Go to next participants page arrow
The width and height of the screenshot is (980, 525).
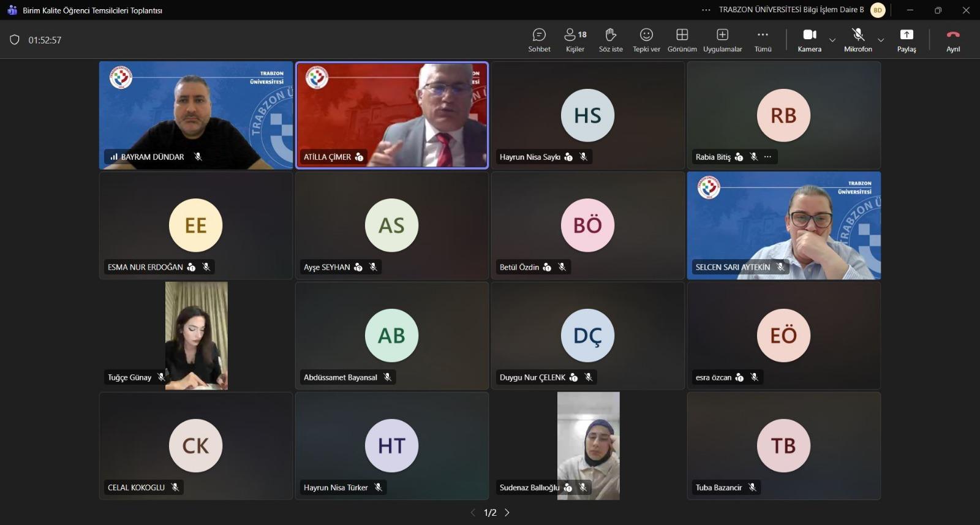click(x=507, y=513)
